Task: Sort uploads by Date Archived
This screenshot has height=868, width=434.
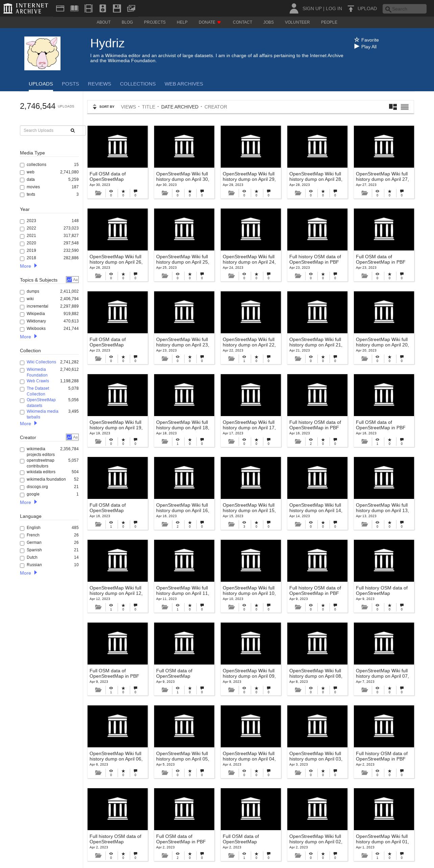Action: 180,107
